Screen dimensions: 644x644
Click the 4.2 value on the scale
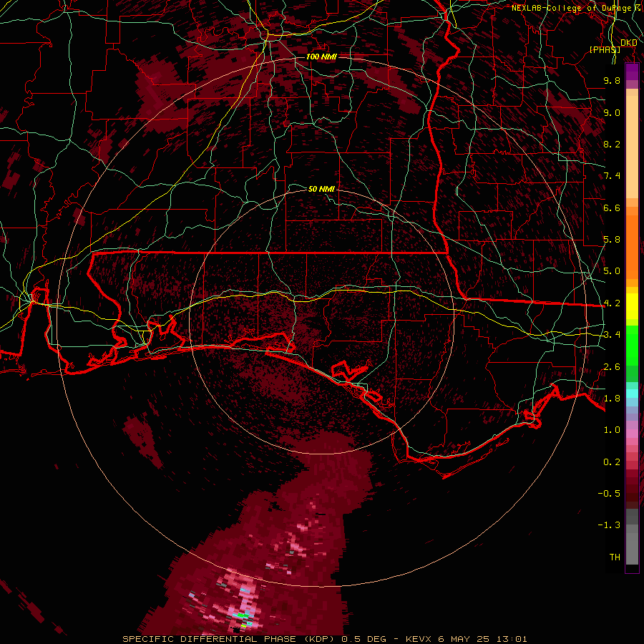[612, 303]
